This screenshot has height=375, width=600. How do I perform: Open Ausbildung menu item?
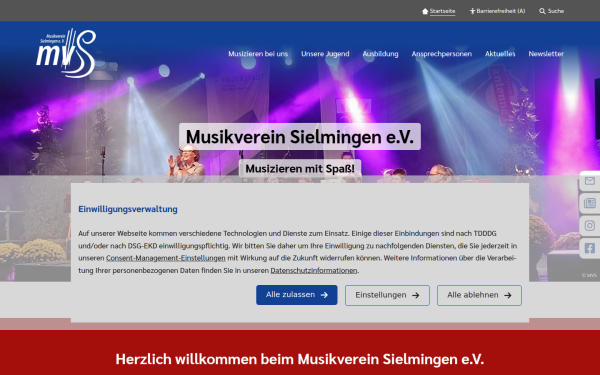click(380, 54)
